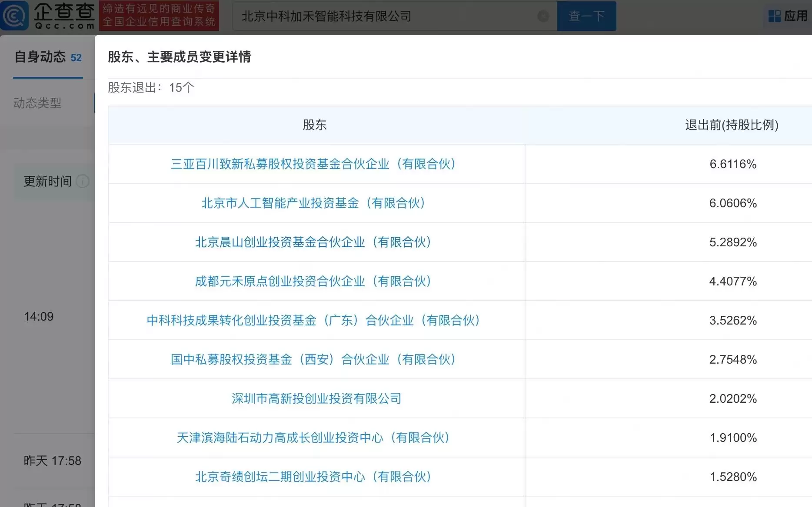Click the 2.0202% shareholding value

733,398
